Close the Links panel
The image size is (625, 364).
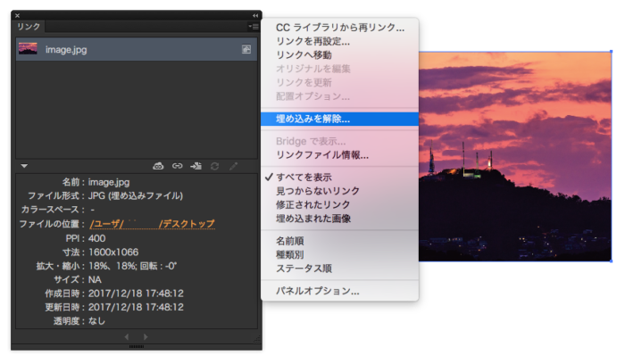click(17, 15)
